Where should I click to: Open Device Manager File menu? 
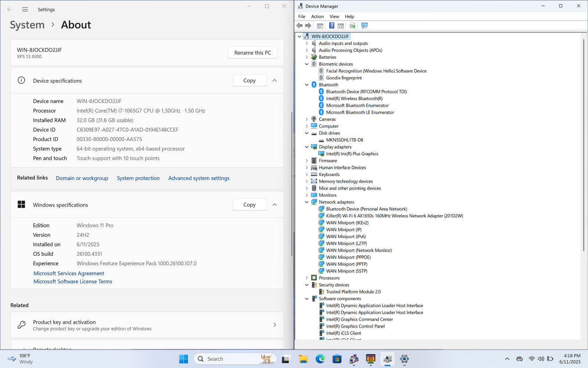tap(302, 17)
